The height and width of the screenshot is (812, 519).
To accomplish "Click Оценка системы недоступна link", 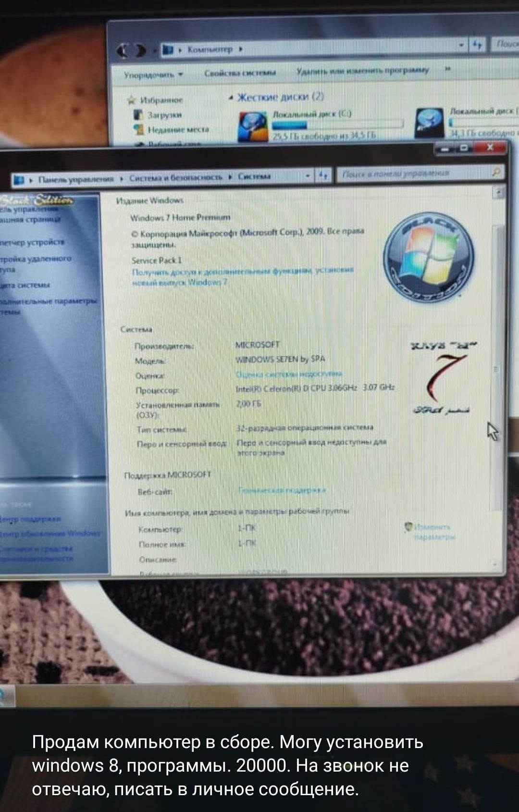I will point(289,374).
